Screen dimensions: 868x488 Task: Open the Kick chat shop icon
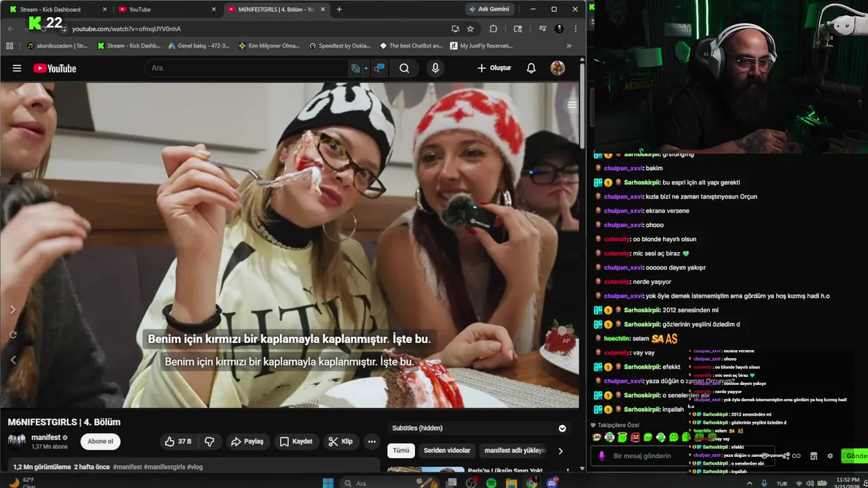coord(814,456)
